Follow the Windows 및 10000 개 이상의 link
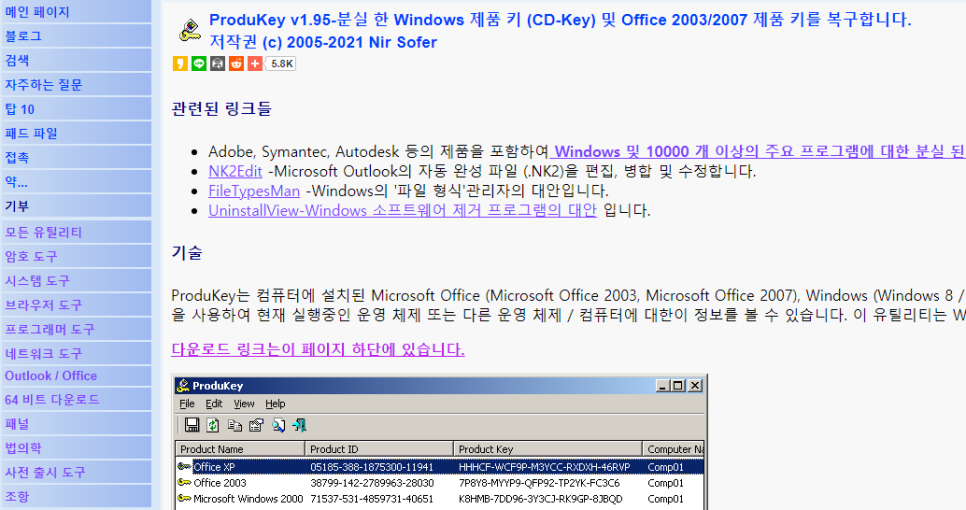Image resolution: width=966 pixels, height=510 pixels. coord(757,152)
